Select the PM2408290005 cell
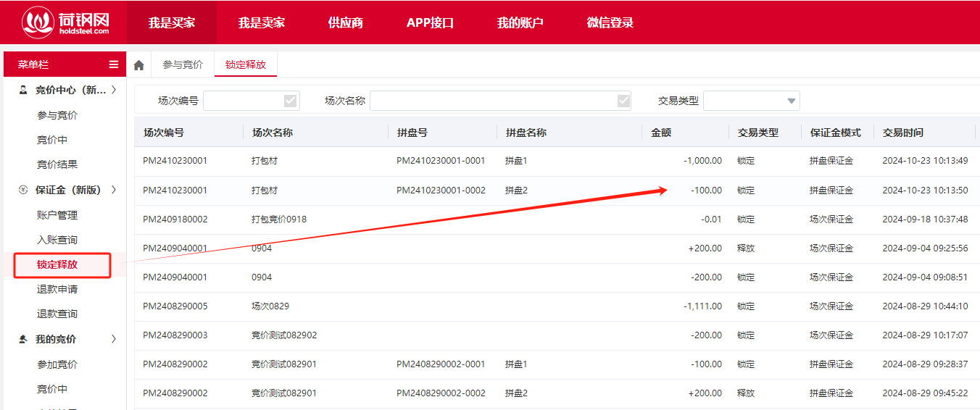The image size is (980, 410). (x=175, y=306)
